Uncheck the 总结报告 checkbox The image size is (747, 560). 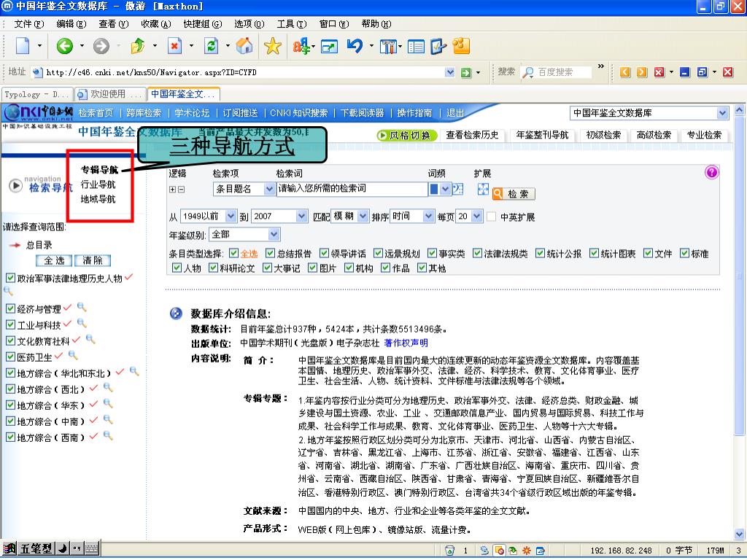click(x=270, y=253)
